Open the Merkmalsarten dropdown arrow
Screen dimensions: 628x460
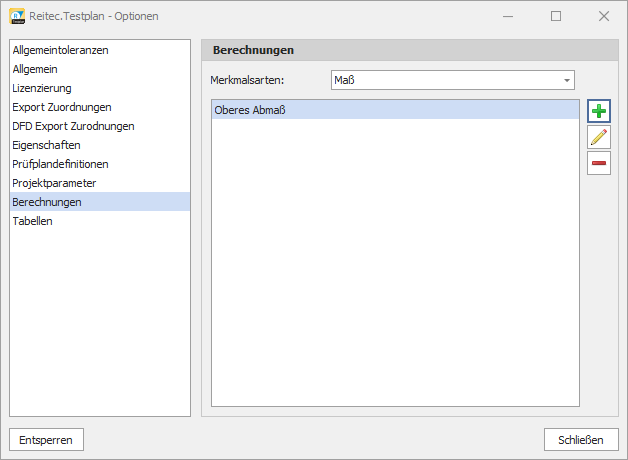click(567, 80)
